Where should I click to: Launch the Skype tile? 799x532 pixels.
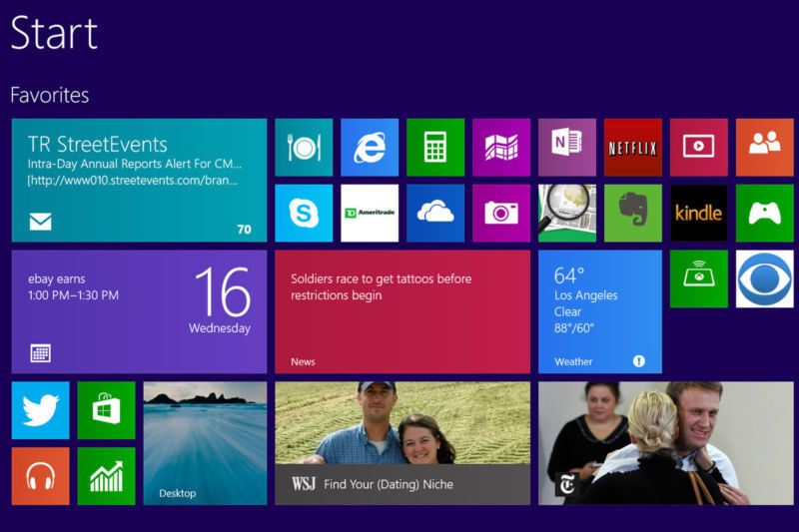tap(304, 213)
